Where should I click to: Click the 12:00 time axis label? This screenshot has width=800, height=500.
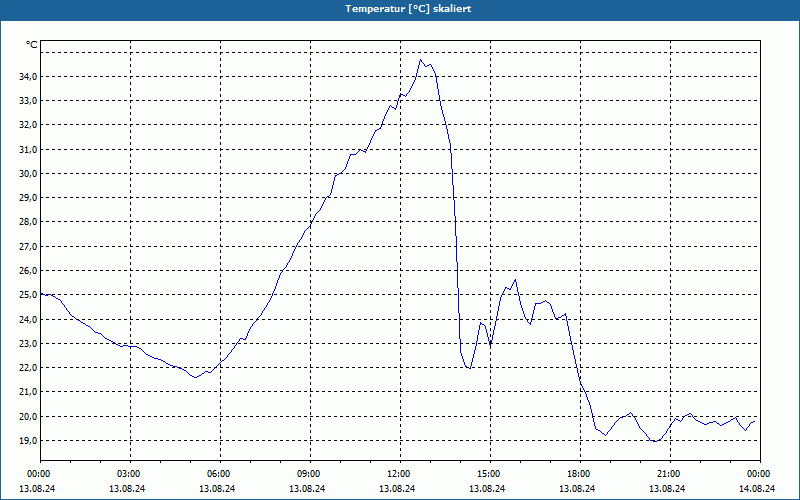pos(401,474)
